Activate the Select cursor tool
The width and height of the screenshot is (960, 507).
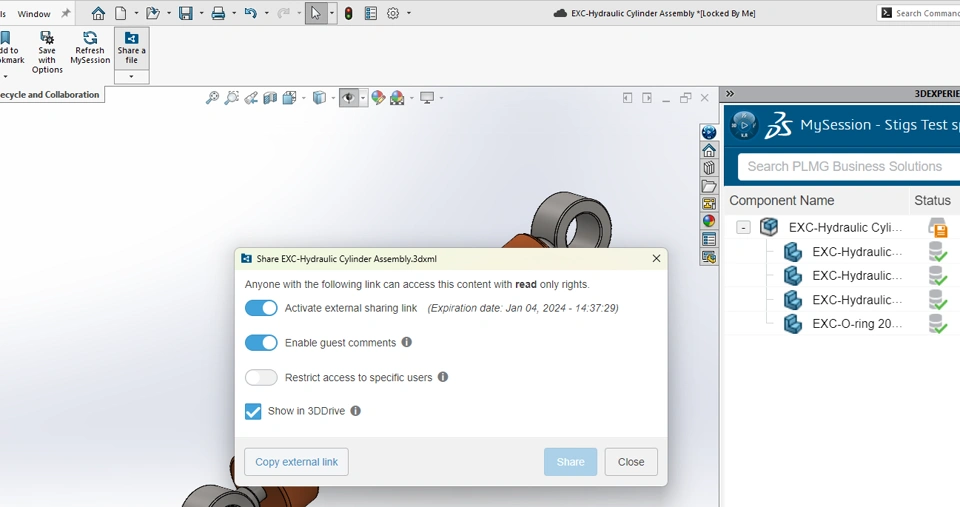(315, 13)
